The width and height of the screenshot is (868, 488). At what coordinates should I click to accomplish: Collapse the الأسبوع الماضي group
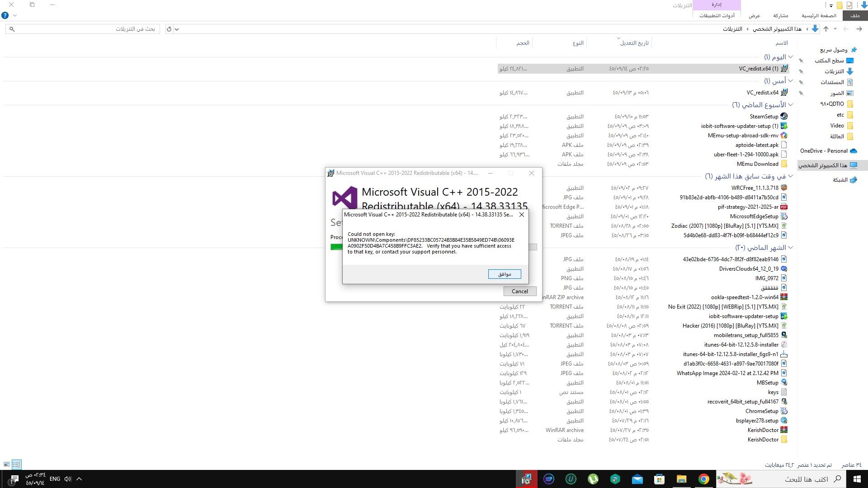(790, 105)
